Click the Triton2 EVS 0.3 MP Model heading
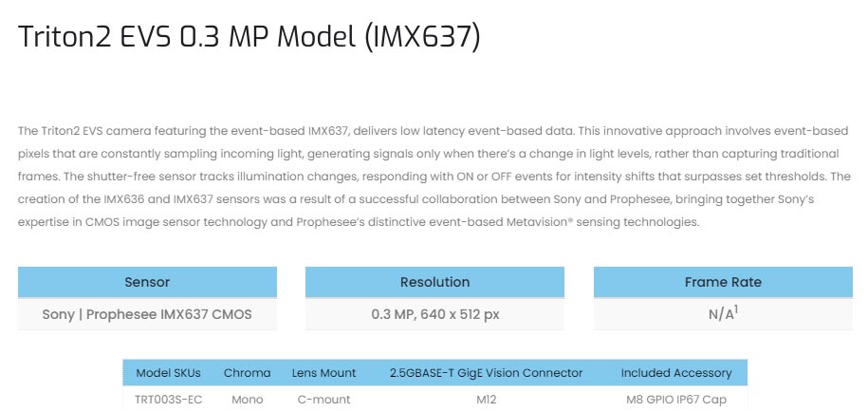The height and width of the screenshot is (411, 868). 249,37
